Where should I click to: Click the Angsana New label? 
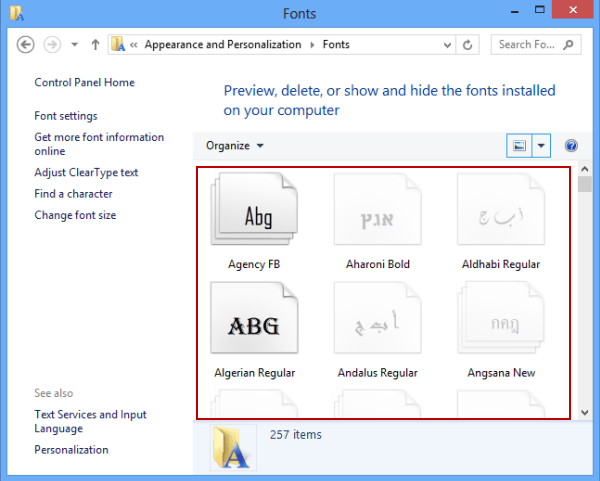(x=501, y=373)
